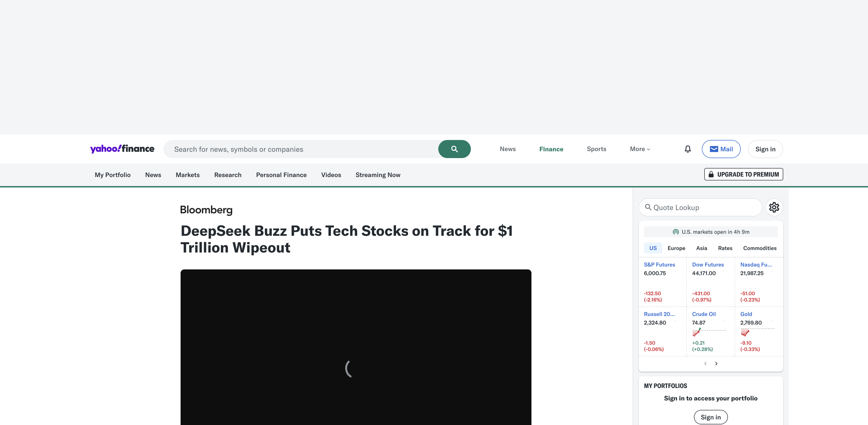The height and width of the screenshot is (425, 868).
Task: Click 'Sign in to access your portfolio' text
Action: [711, 398]
